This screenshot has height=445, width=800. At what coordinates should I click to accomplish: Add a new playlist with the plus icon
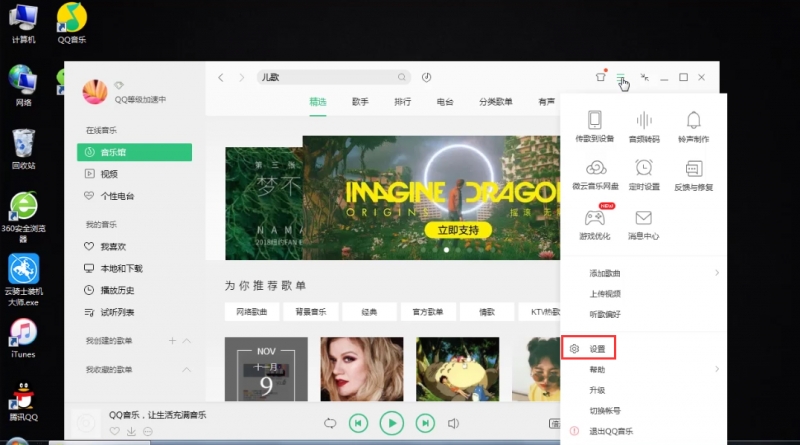click(172, 340)
